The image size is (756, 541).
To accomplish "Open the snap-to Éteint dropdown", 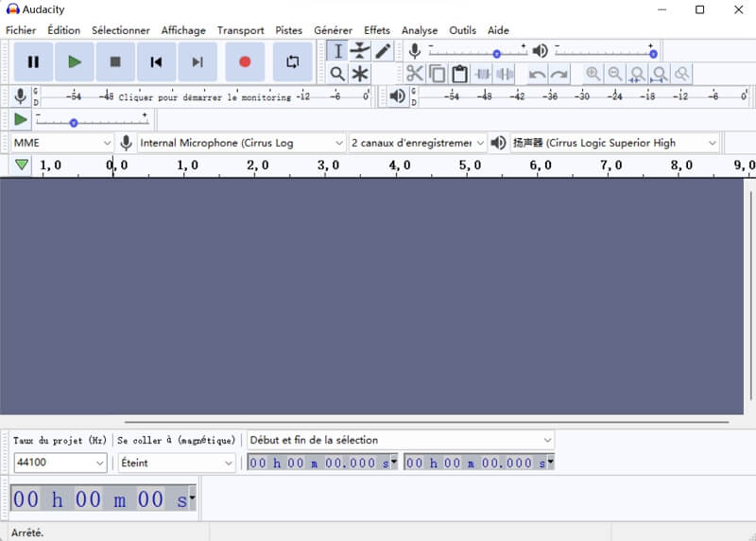I will 177,462.
